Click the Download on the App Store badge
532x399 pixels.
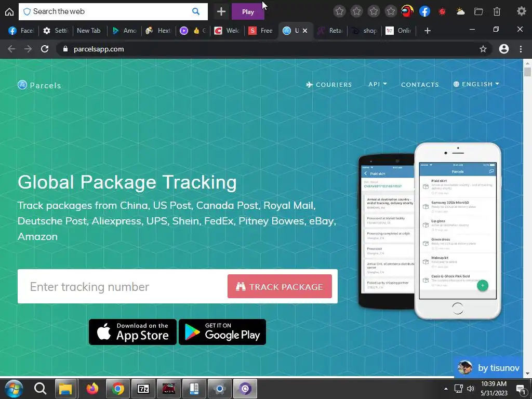pyautogui.click(x=132, y=332)
